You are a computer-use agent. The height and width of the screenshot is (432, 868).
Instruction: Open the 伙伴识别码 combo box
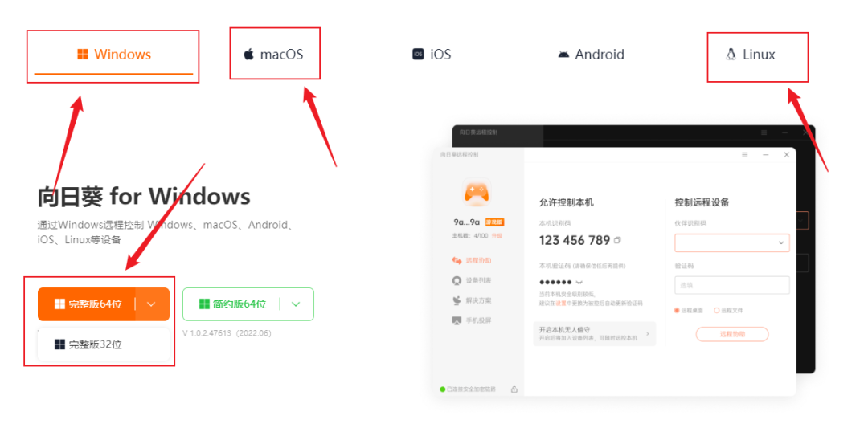[x=732, y=242]
